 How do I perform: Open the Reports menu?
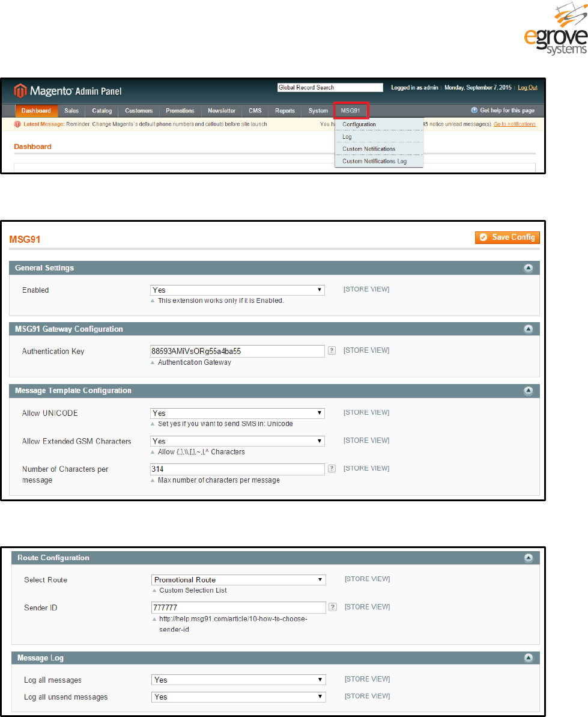pos(285,111)
